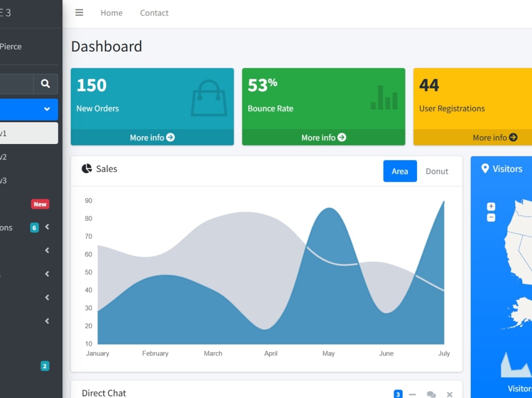Open More info on New Orders card

(152, 137)
